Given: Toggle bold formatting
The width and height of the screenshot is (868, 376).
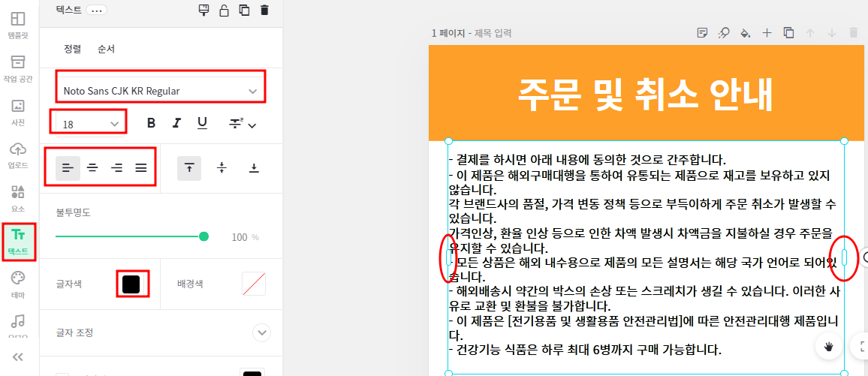Looking at the screenshot, I should click(151, 123).
